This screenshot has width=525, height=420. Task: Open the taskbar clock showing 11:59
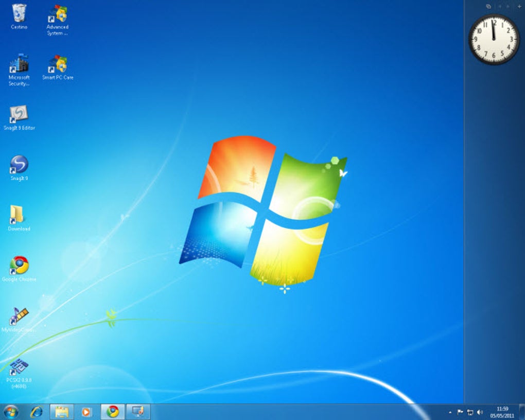pos(502,412)
